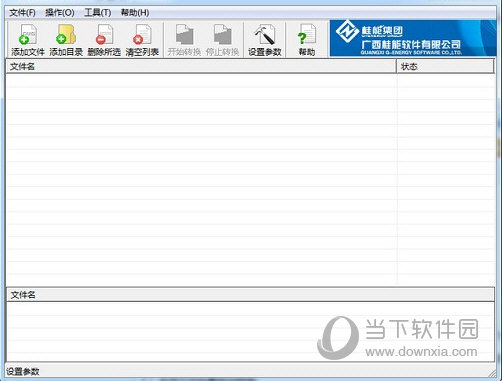The image size is (502, 381).
Task: Open 设置参数 (Set Parameters) hammer icon
Action: (265, 40)
